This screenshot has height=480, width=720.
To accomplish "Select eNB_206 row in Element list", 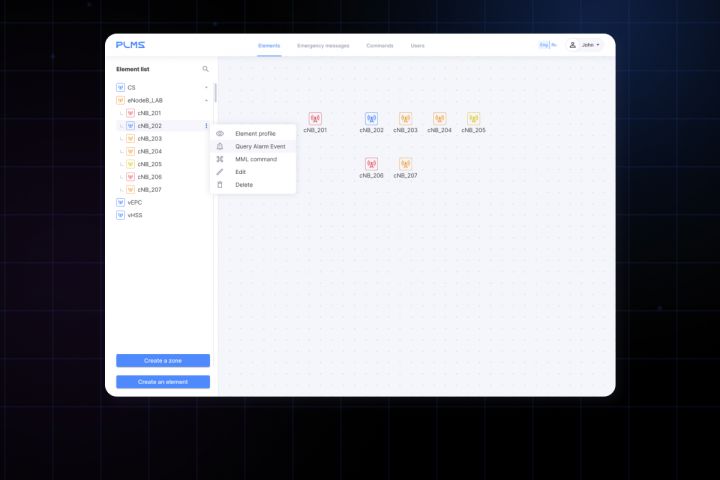I will (163, 177).
